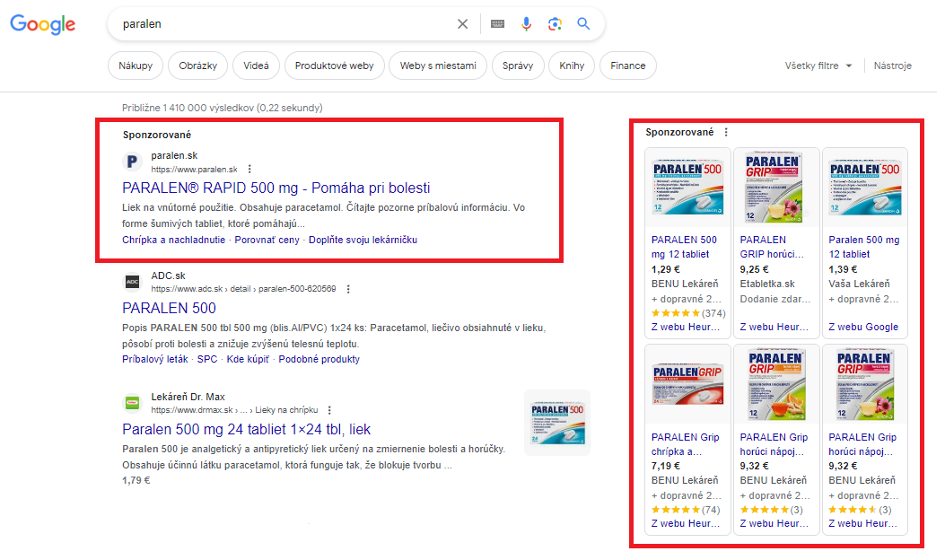Screen dimensions: 945x560
Task: Open PARALEN GRIP horúci Etabletka.sk listing
Action: point(772,247)
